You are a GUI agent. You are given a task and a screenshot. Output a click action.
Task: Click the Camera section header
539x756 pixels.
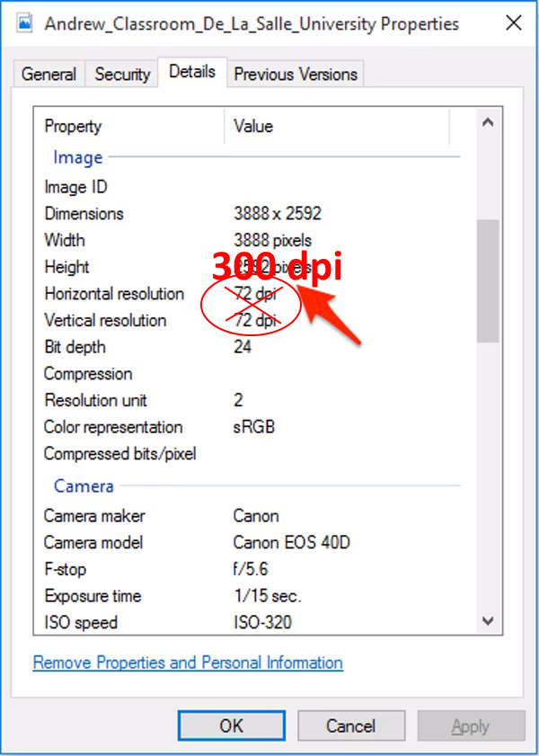click(x=84, y=486)
